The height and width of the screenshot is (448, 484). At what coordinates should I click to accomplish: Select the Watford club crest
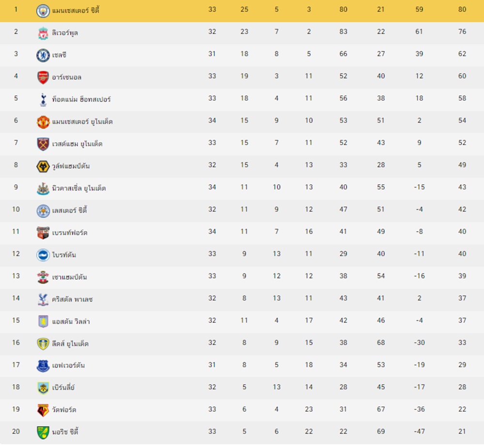pos(43,410)
